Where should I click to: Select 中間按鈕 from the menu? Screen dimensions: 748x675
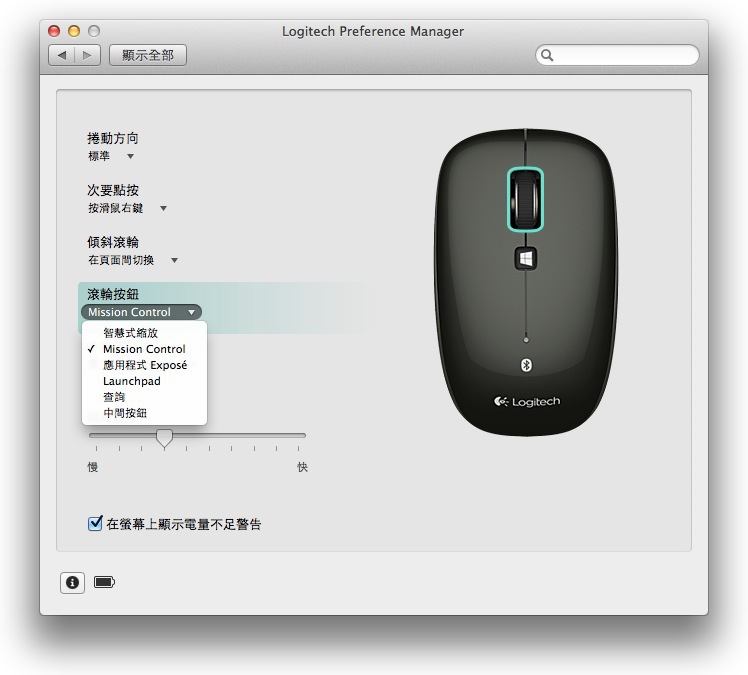point(145,413)
